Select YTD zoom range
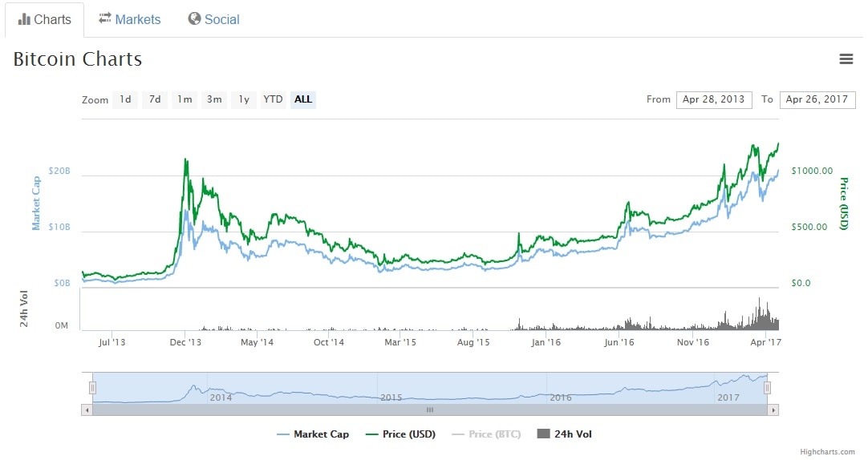Viewport: 868px width, 460px height. pos(274,99)
